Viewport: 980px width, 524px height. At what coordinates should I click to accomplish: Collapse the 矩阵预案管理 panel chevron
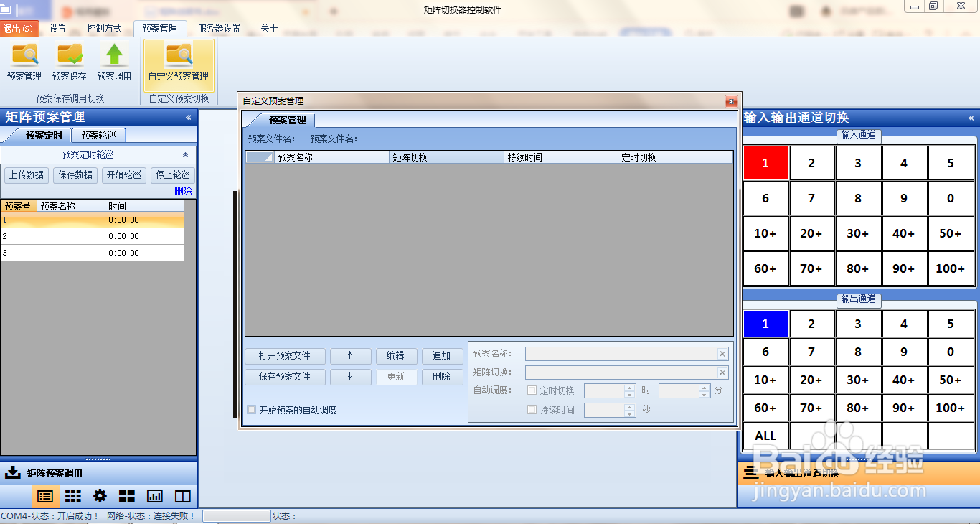(x=189, y=118)
